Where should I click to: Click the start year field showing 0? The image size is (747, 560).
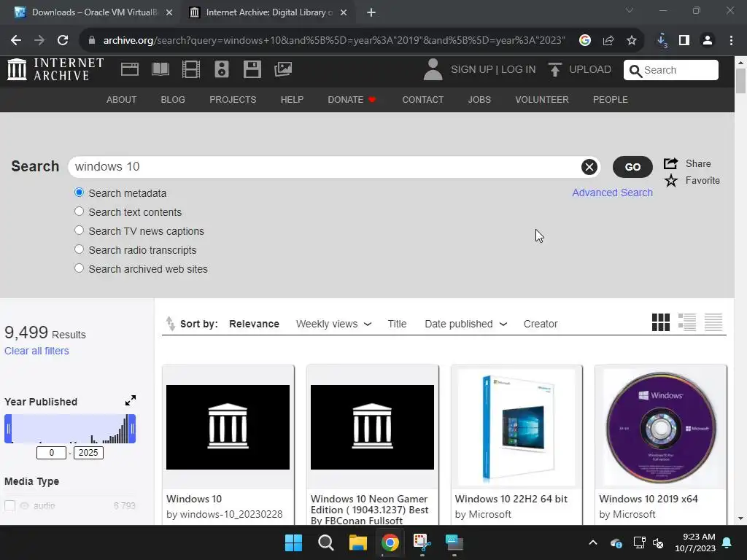pyautogui.click(x=52, y=452)
